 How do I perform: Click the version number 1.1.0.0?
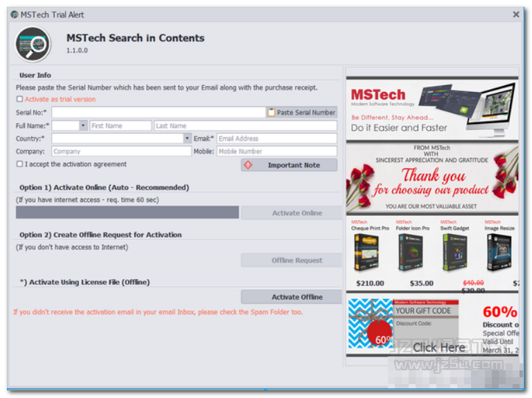click(x=77, y=51)
